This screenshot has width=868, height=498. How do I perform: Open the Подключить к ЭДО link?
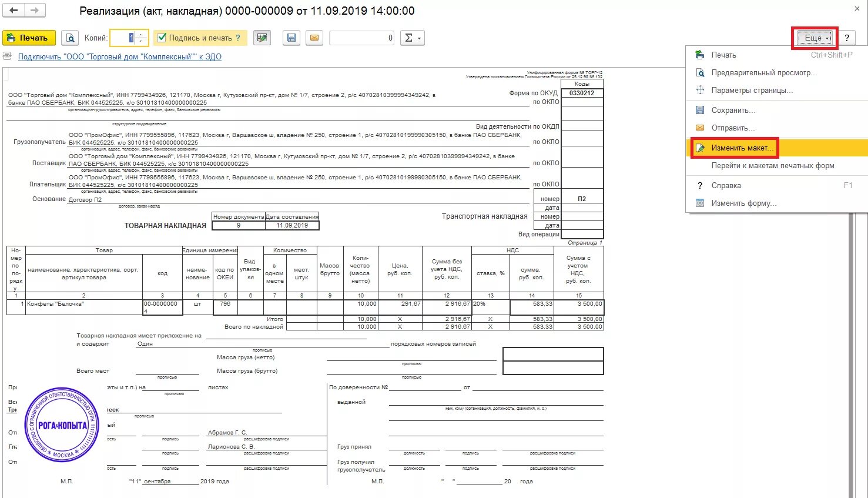(120, 56)
